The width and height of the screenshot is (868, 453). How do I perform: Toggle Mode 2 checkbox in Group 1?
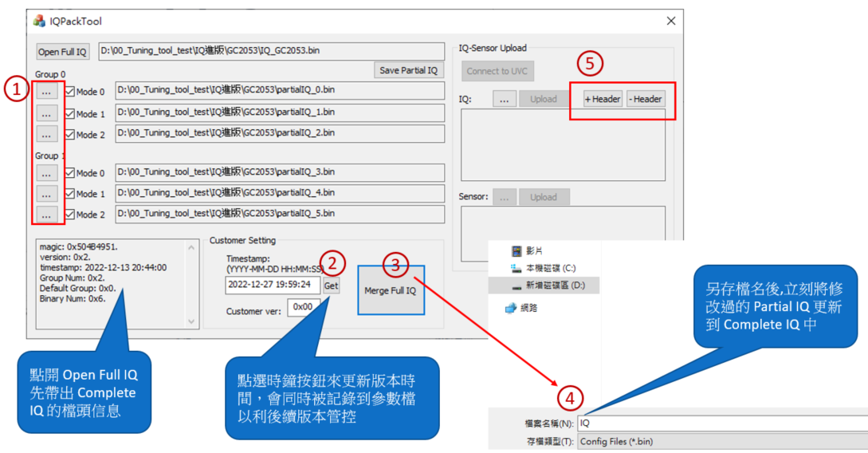pos(70,214)
